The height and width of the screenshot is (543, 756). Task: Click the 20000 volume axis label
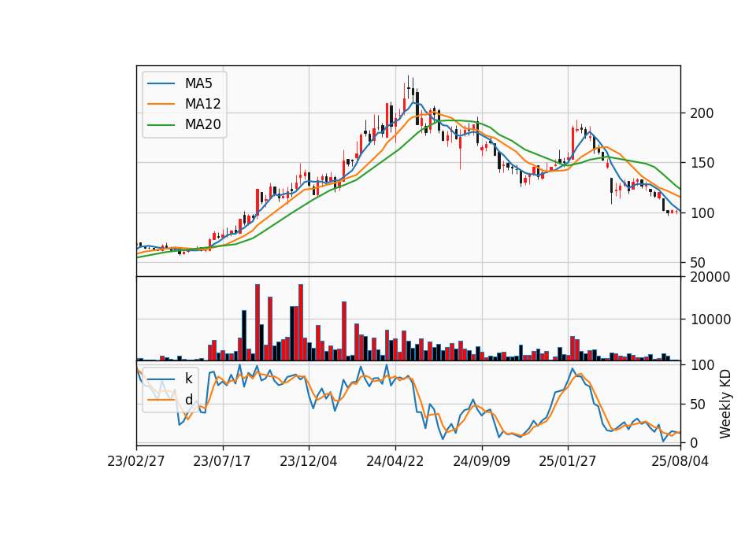(x=710, y=277)
